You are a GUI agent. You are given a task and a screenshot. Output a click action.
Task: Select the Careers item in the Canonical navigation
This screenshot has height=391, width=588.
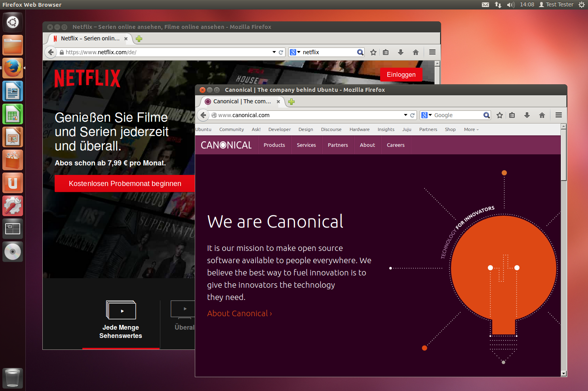(396, 145)
